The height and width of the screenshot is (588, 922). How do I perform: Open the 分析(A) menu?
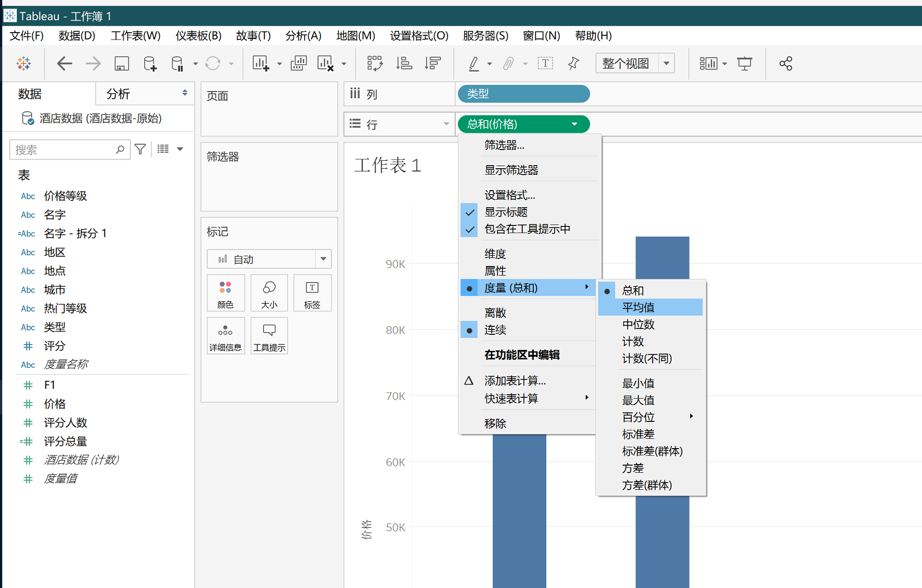click(303, 36)
